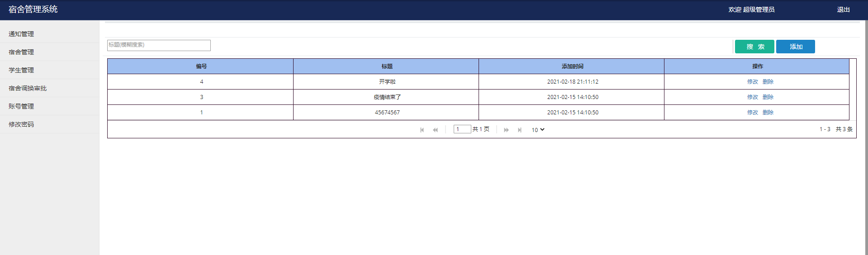The image size is (868, 255).
Task: Click 修改 for the 开学啦 row
Action: point(752,82)
